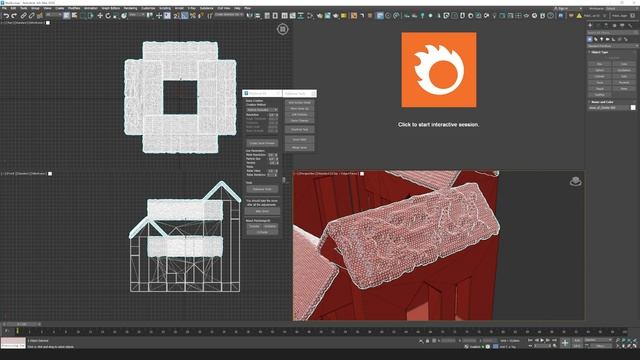The height and width of the screenshot is (360, 640).
Task: Click Maximize Viewport Toggle in bottom corner
Action: (x=635, y=346)
